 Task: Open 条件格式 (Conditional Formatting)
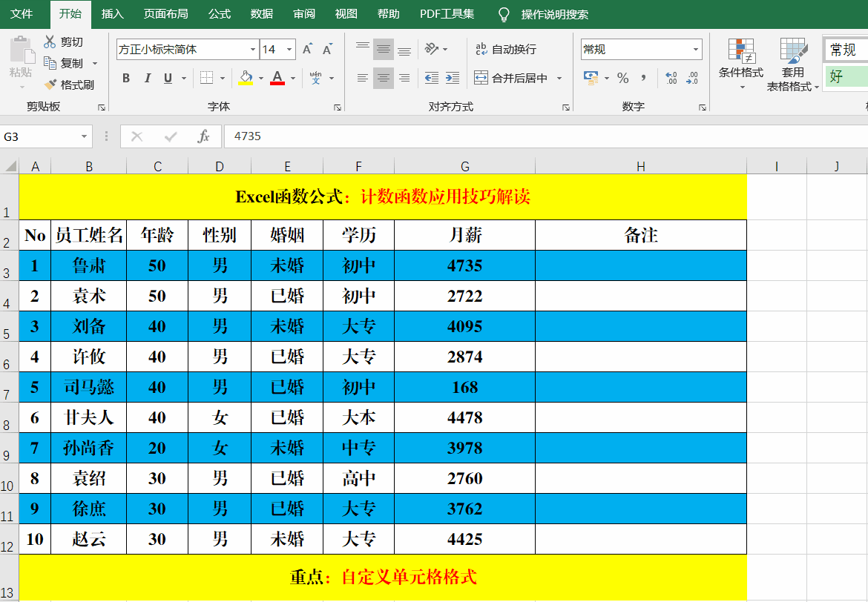(741, 64)
